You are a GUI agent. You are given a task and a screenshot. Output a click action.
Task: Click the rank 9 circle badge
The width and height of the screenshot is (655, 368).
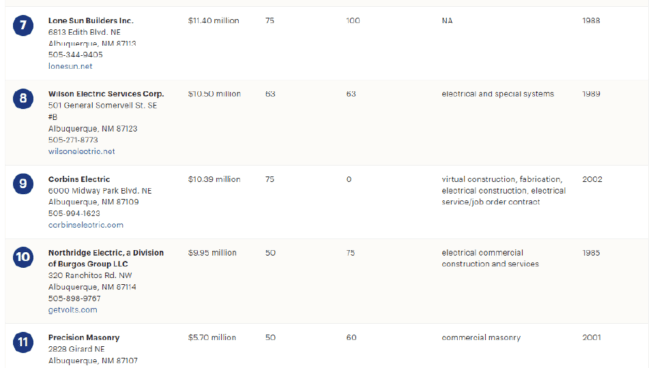pyautogui.click(x=23, y=184)
